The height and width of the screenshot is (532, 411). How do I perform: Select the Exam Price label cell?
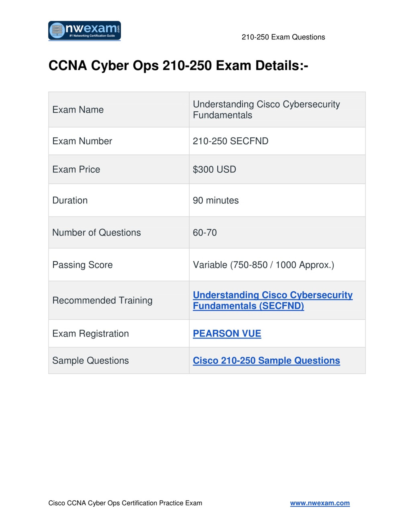coord(119,169)
